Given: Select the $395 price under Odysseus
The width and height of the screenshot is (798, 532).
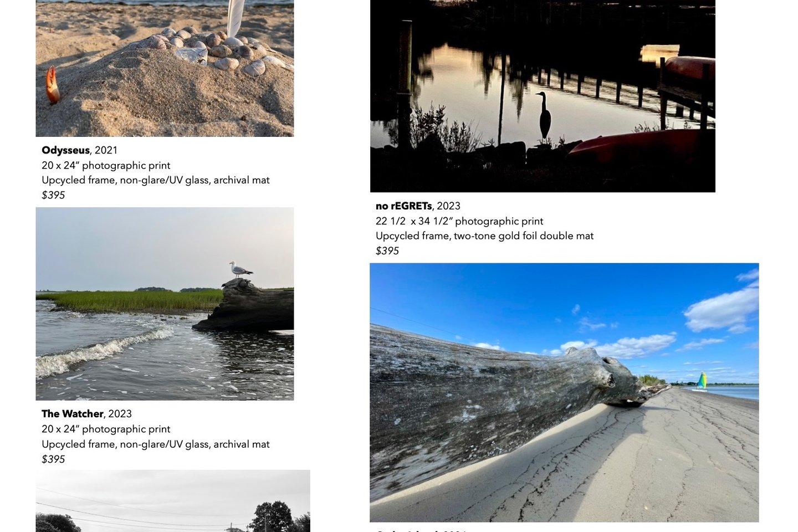Looking at the screenshot, I should click(x=53, y=195).
